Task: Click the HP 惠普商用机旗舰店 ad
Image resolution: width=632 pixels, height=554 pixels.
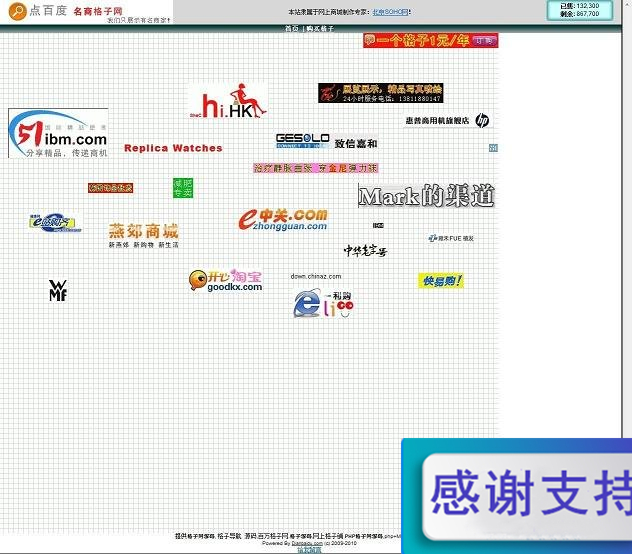Action: (x=447, y=120)
